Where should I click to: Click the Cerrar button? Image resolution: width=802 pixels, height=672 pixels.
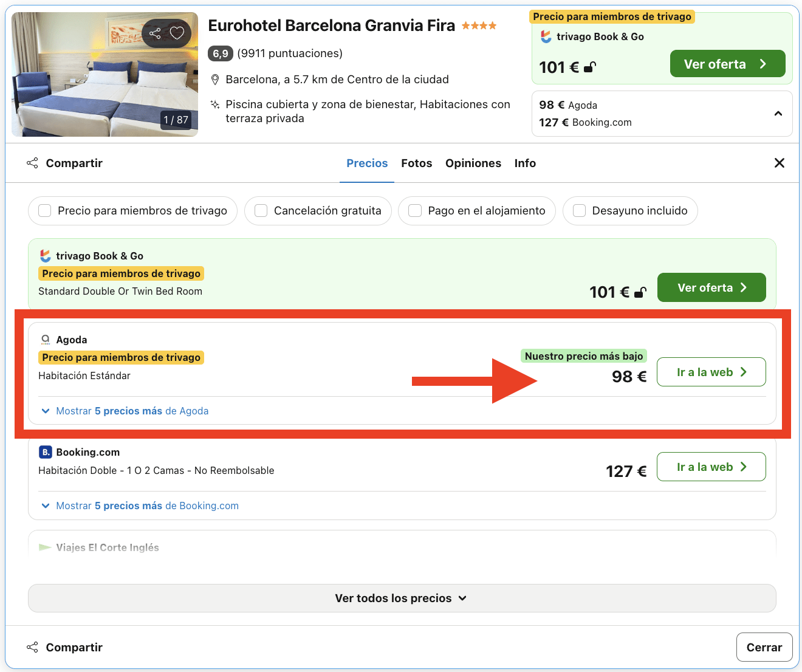tap(764, 647)
